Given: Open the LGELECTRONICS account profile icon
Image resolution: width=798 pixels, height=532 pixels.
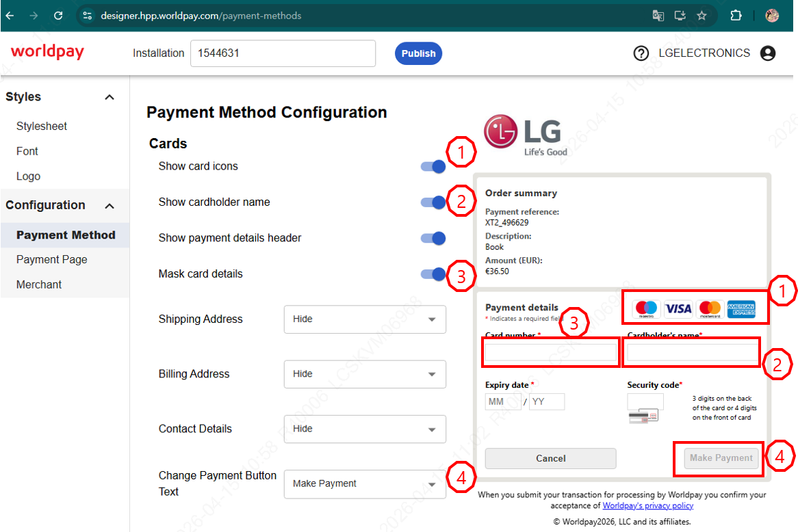Looking at the screenshot, I should (768, 53).
